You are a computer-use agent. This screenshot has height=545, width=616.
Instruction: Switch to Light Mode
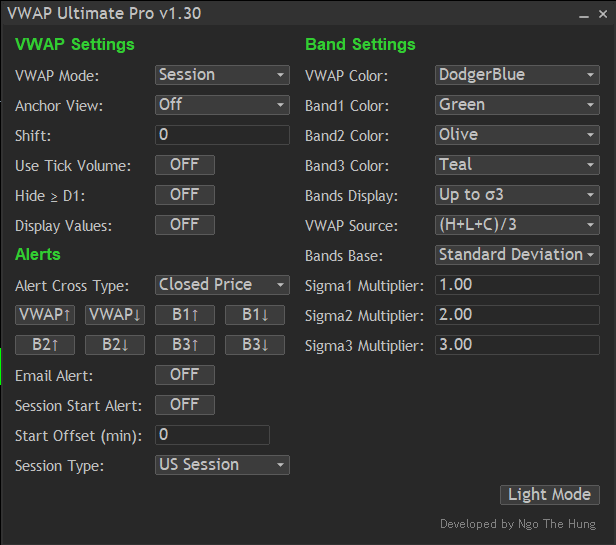point(550,495)
